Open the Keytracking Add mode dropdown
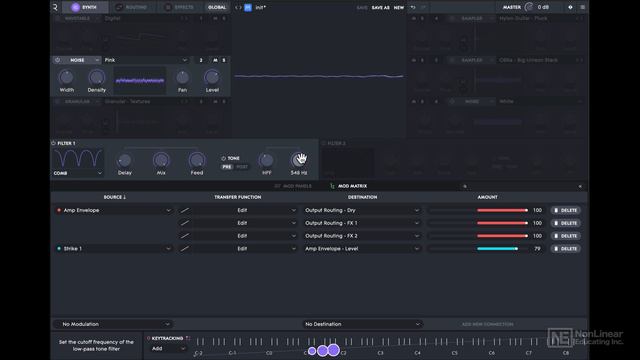 [168, 349]
